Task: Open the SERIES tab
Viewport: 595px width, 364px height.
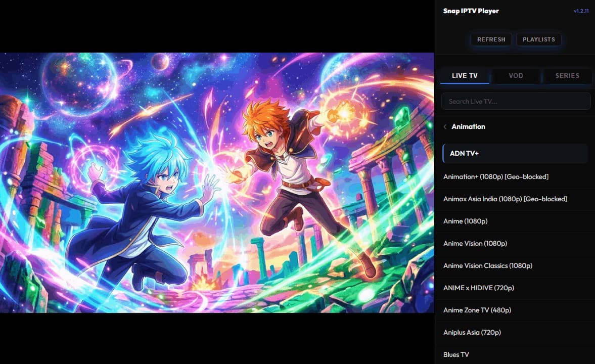Action: coord(567,76)
